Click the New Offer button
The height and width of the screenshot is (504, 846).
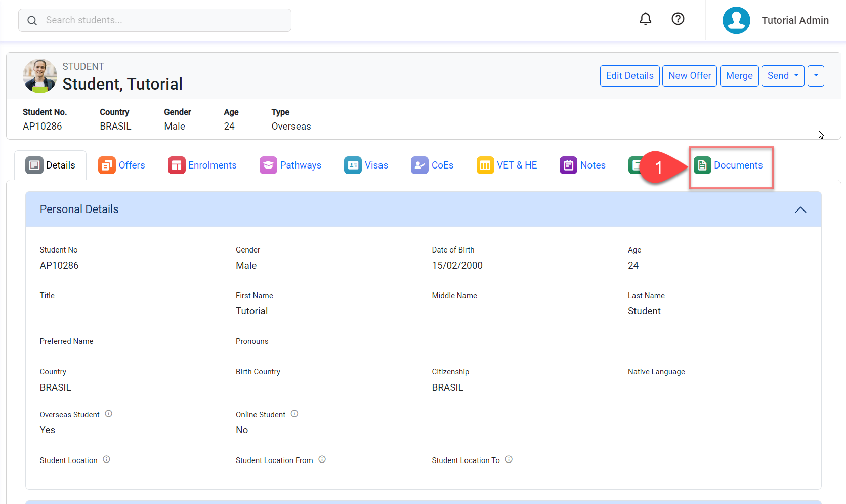click(x=689, y=76)
